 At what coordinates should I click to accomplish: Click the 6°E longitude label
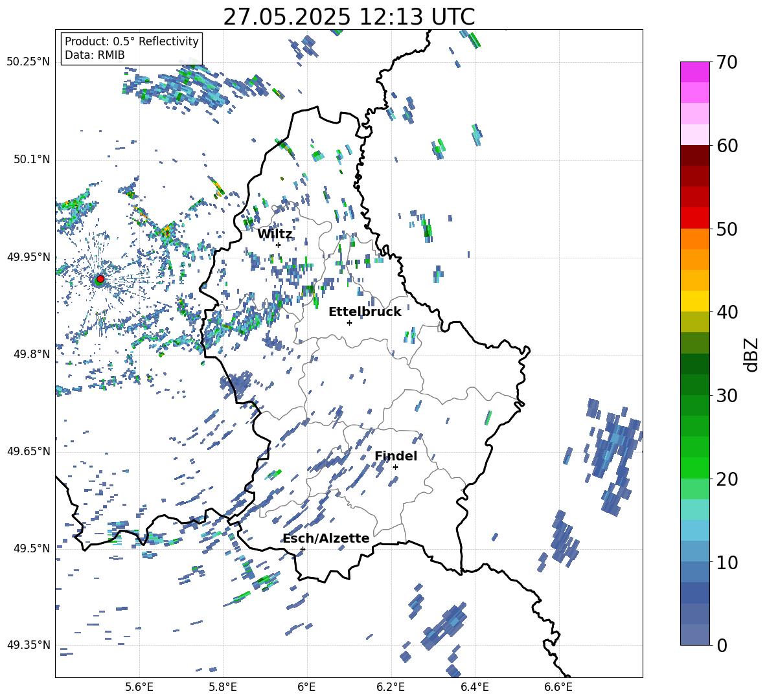pyautogui.click(x=306, y=687)
